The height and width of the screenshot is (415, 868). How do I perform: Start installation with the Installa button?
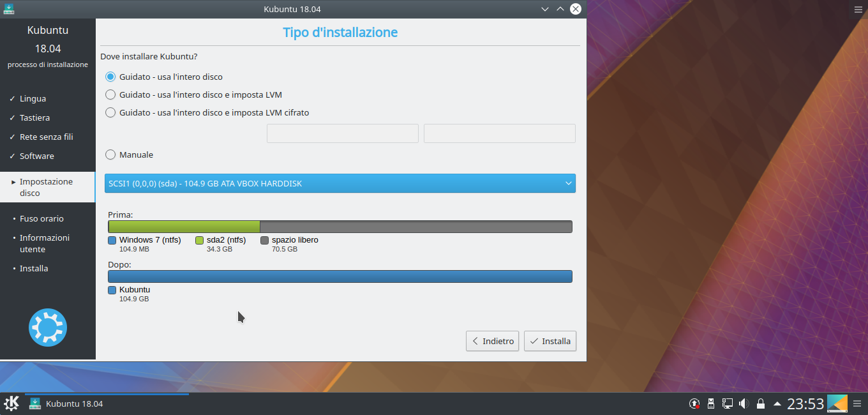pos(550,341)
